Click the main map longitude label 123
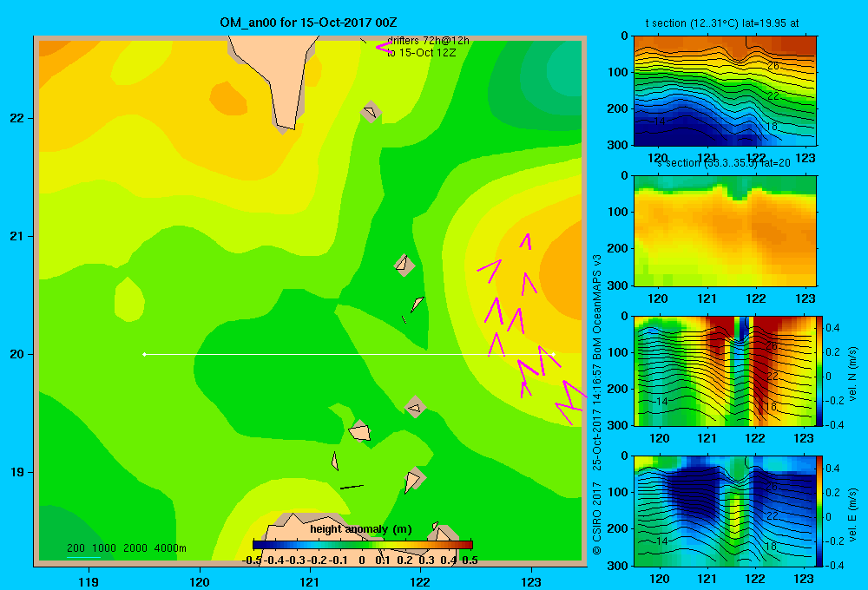The image size is (868, 590). click(x=531, y=582)
